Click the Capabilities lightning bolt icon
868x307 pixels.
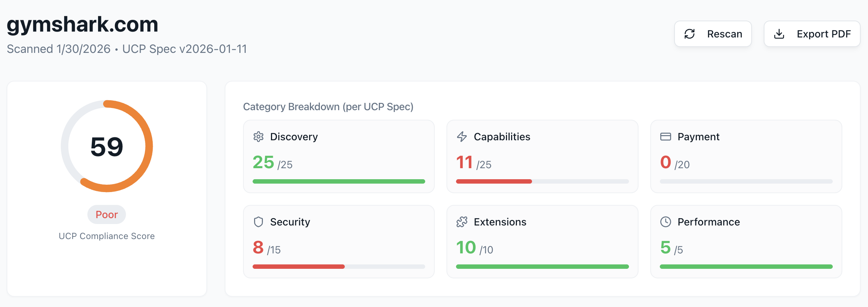tap(462, 137)
